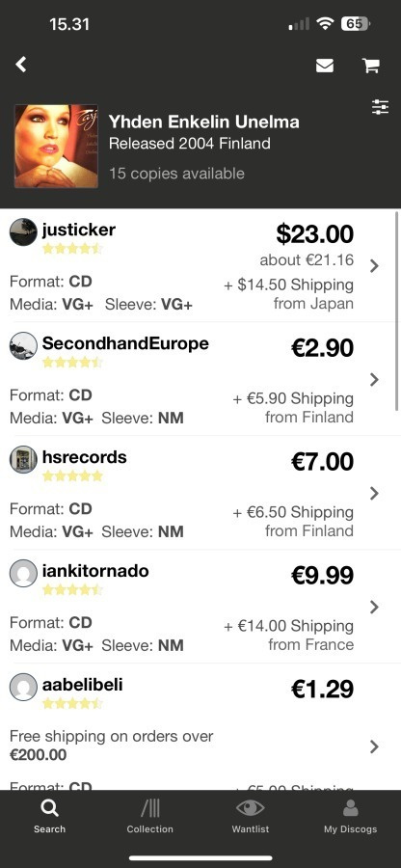Switch to the Search tab
Viewport: 401px width, 868px height.
pyautogui.click(x=49, y=817)
